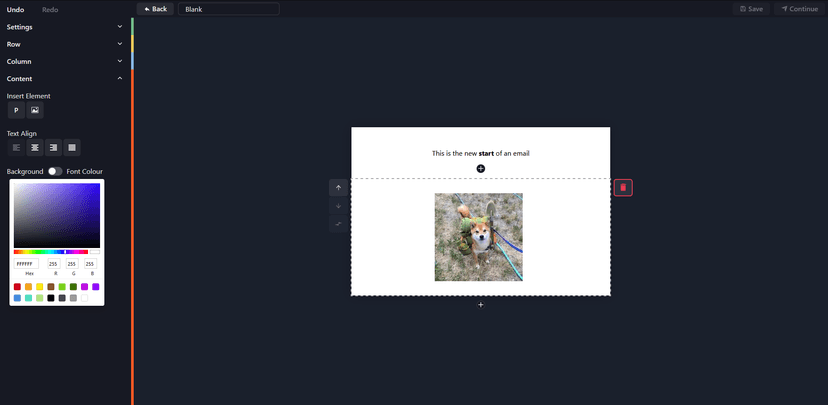Click Undo in the top bar
This screenshot has height=405, width=828.
coord(17,9)
